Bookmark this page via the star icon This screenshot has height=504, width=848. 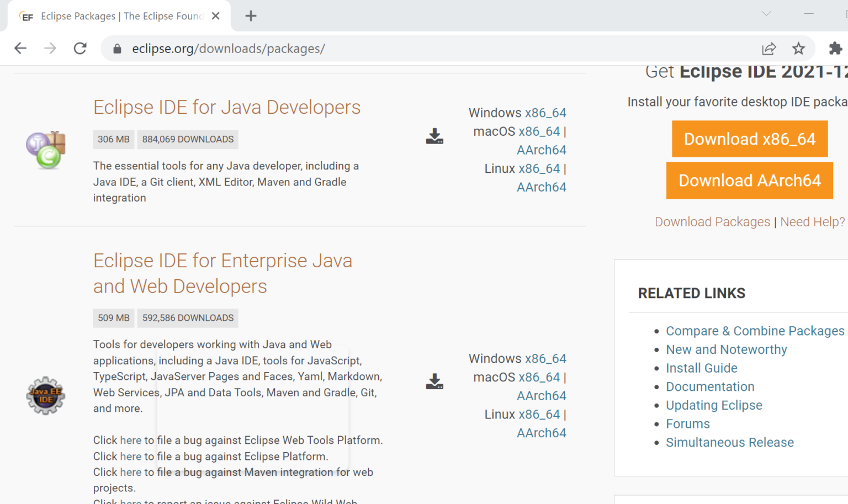tap(798, 49)
